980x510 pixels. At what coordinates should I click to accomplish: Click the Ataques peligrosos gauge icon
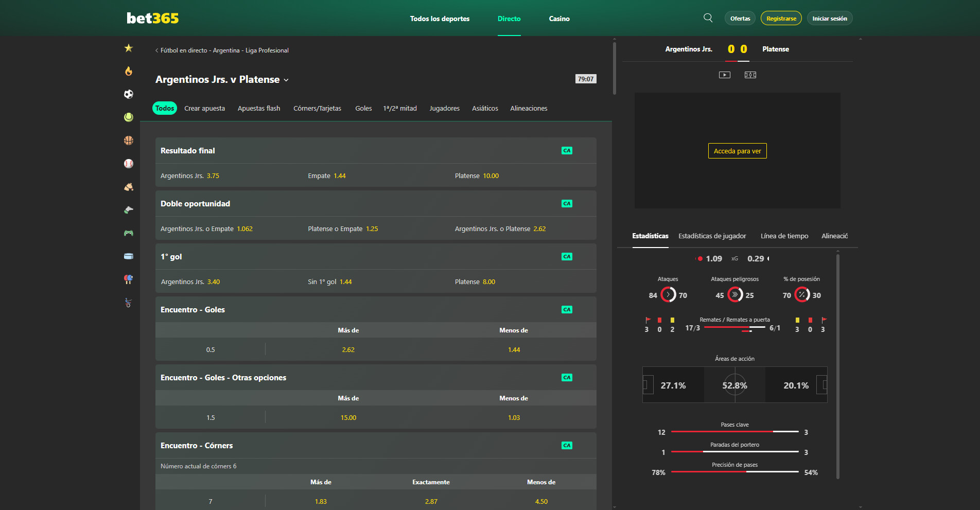(735, 295)
